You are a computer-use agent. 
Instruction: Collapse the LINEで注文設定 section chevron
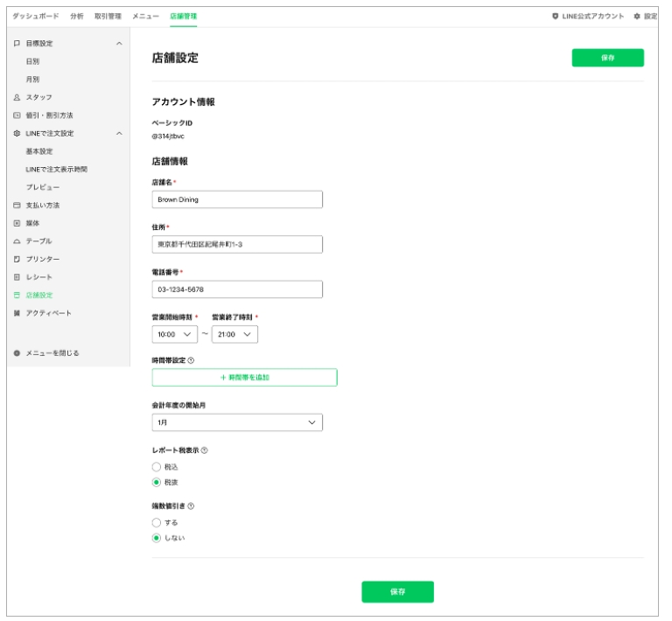(x=119, y=133)
